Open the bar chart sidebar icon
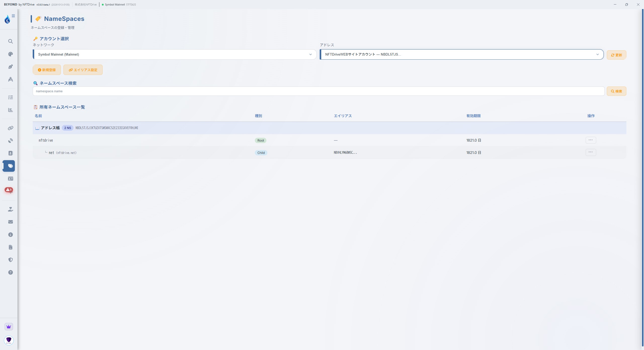 10,110
